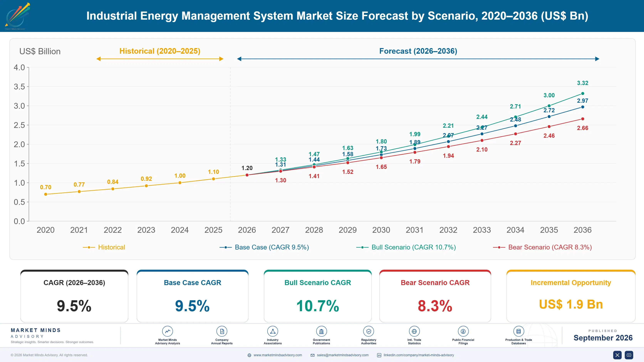This screenshot has height=362, width=644.
Task: Click the US$ Billion axis title
Action: pos(40,51)
